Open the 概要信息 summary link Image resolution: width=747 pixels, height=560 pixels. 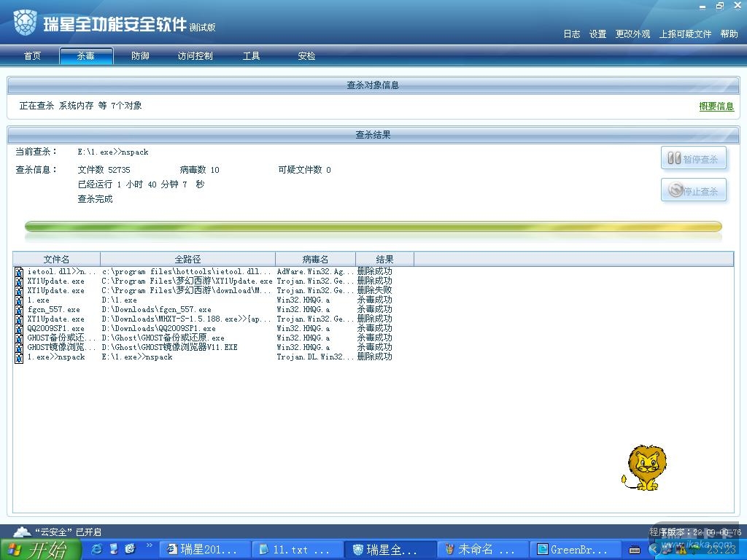tap(716, 106)
